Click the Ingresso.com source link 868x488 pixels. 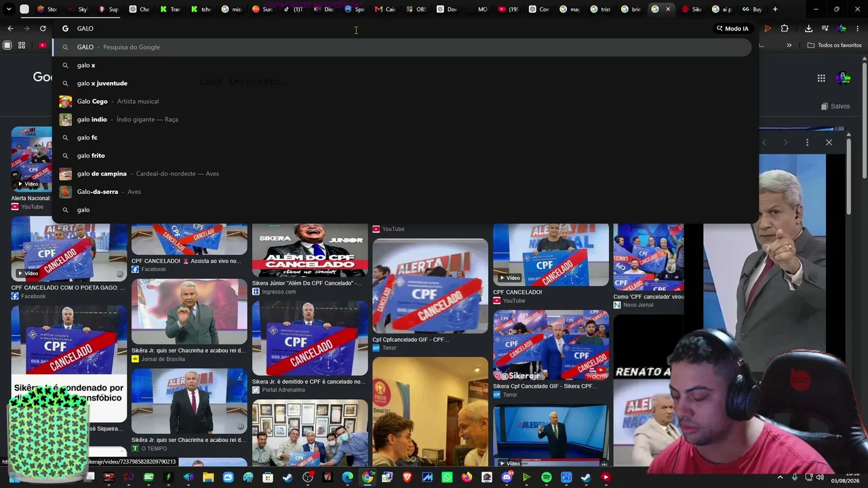click(x=274, y=292)
